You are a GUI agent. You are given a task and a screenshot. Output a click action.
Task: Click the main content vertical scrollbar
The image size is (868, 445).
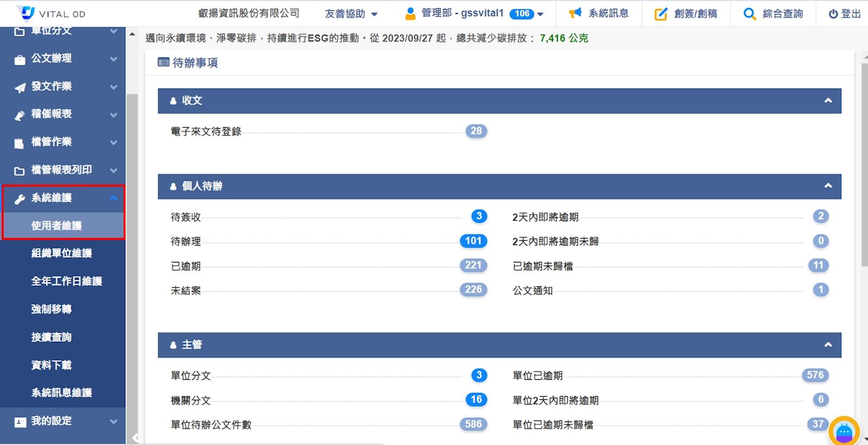click(864, 163)
